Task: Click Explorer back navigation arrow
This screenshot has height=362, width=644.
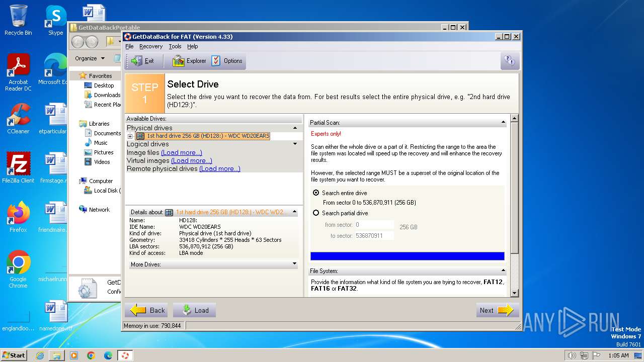Action: 78,42
